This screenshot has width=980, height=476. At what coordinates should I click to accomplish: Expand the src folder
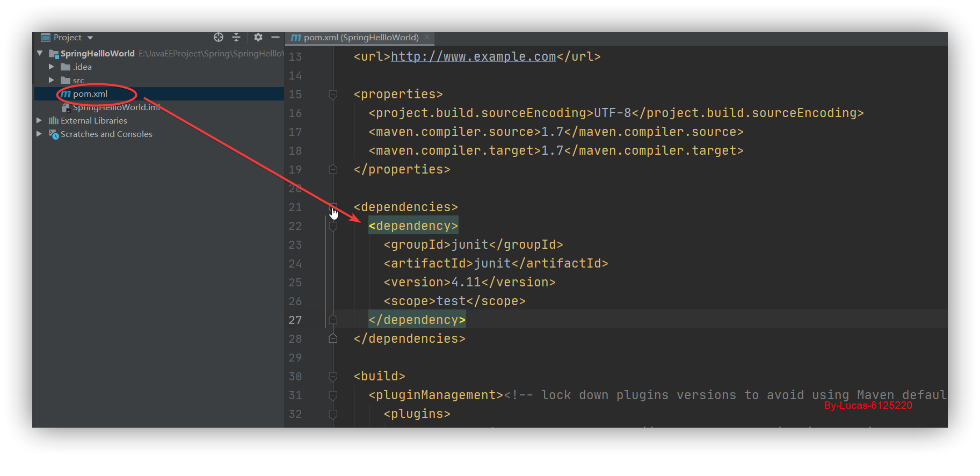pos(52,80)
